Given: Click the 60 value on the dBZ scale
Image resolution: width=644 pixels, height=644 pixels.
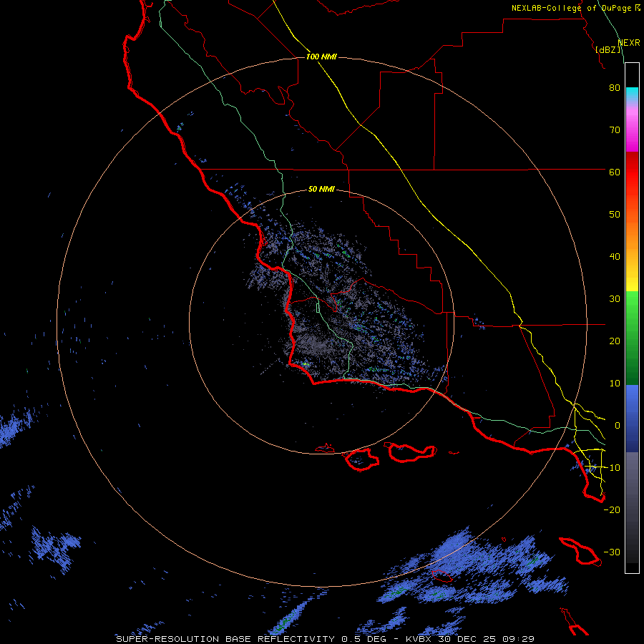Looking at the screenshot, I should point(615,172).
